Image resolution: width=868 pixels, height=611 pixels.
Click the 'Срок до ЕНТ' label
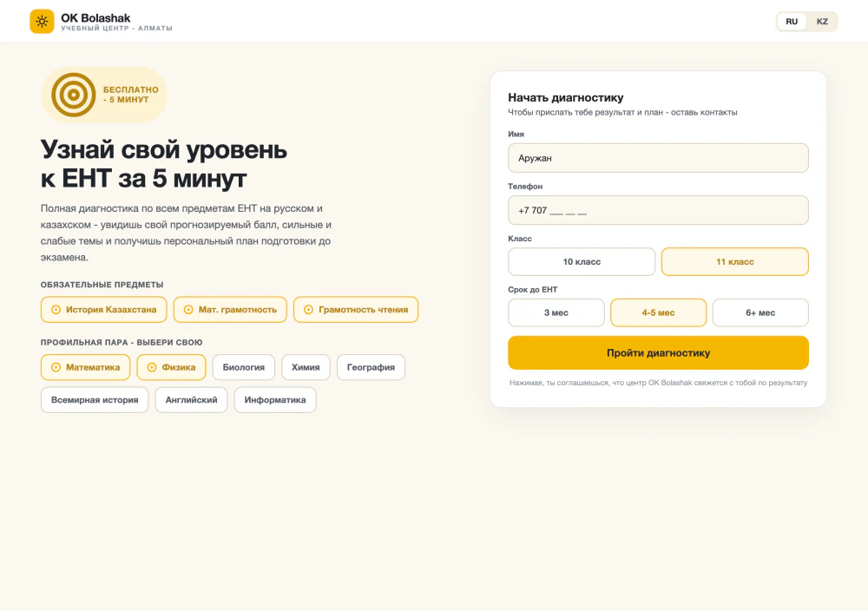coord(533,290)
